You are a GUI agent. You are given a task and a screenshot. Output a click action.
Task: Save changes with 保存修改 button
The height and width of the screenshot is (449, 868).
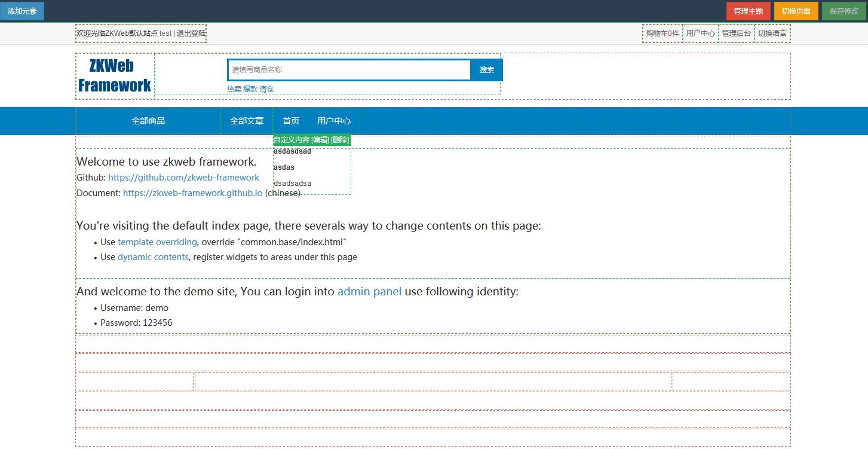point(844,11)
